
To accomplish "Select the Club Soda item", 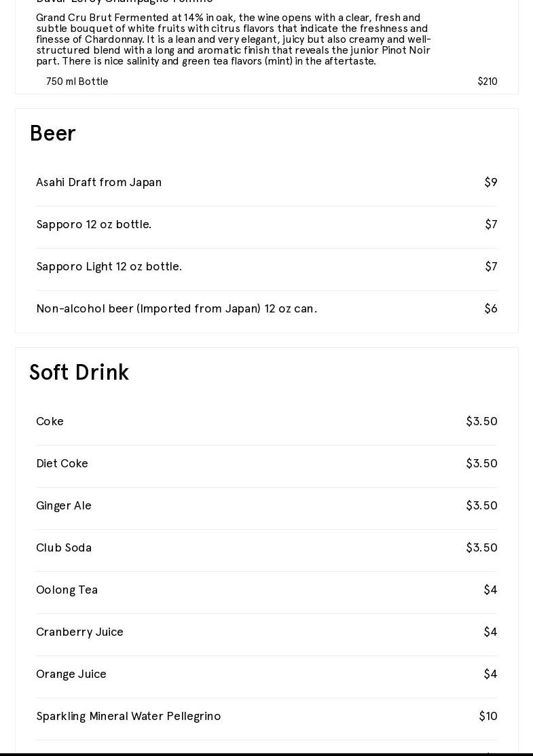I will (x=64, y=547).
